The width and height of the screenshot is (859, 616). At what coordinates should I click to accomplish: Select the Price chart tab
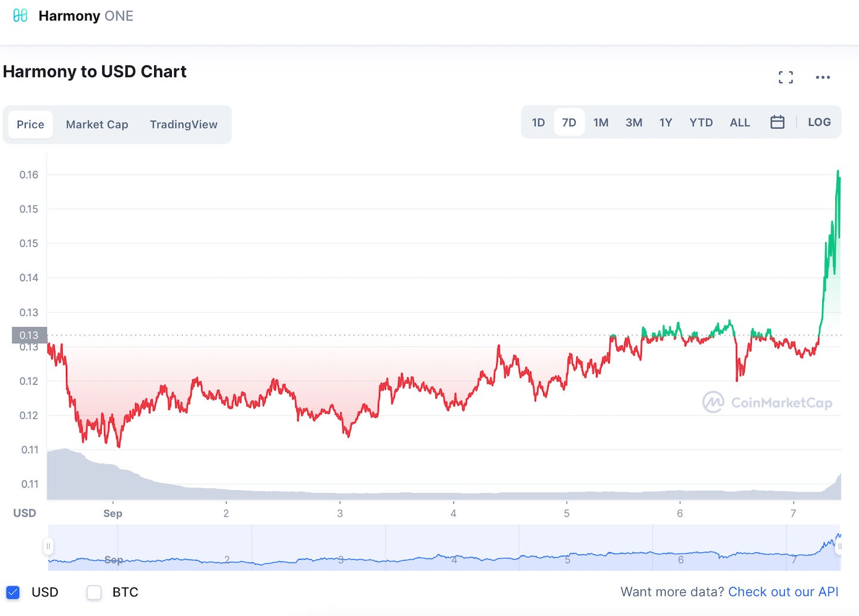pyautogui.click(x=30, y=124)
